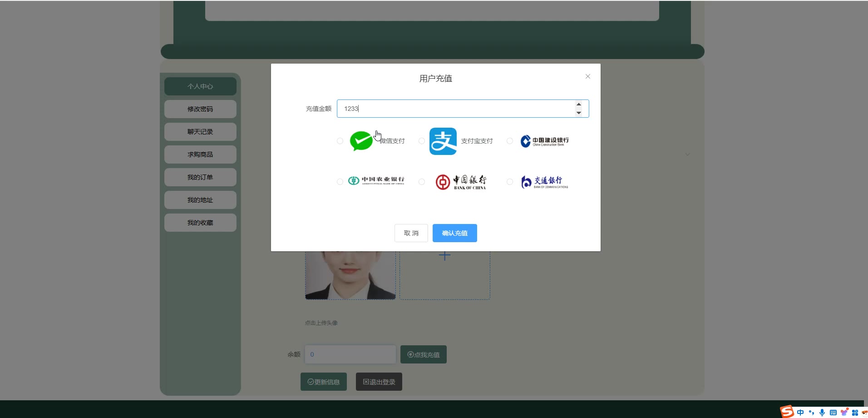Click the 余额 balance field showing 0
The image size is (868, 418).
pos(350,354)
